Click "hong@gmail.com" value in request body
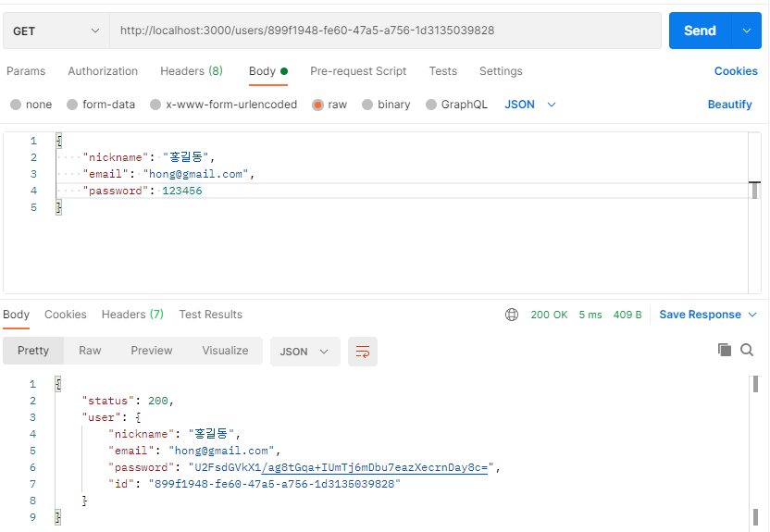The width and height of the screenshot is (770, 532). tap(196, 174)
